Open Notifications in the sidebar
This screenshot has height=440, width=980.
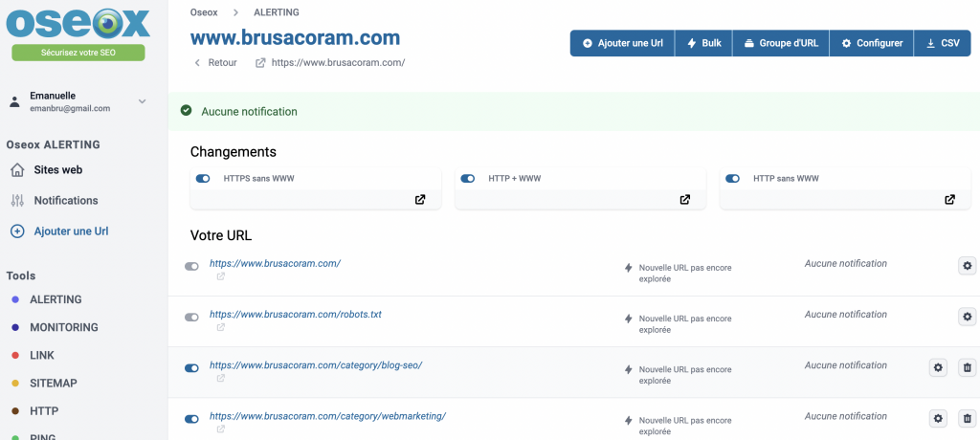65,201
